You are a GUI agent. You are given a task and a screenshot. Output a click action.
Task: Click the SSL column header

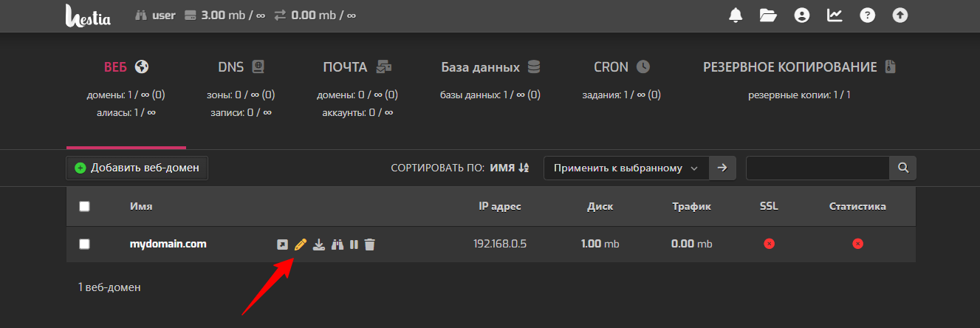coord(769,207)
